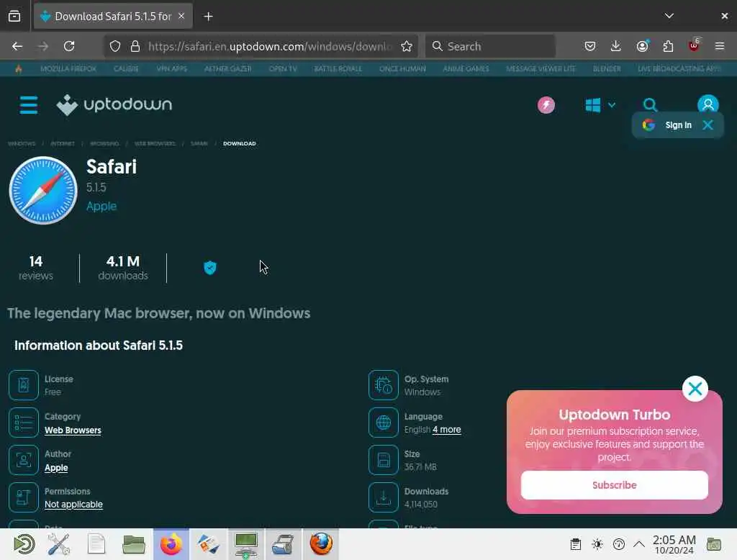Open the file manager folder in taskbar
737x560 pixels.
click(x=133, y=544)
